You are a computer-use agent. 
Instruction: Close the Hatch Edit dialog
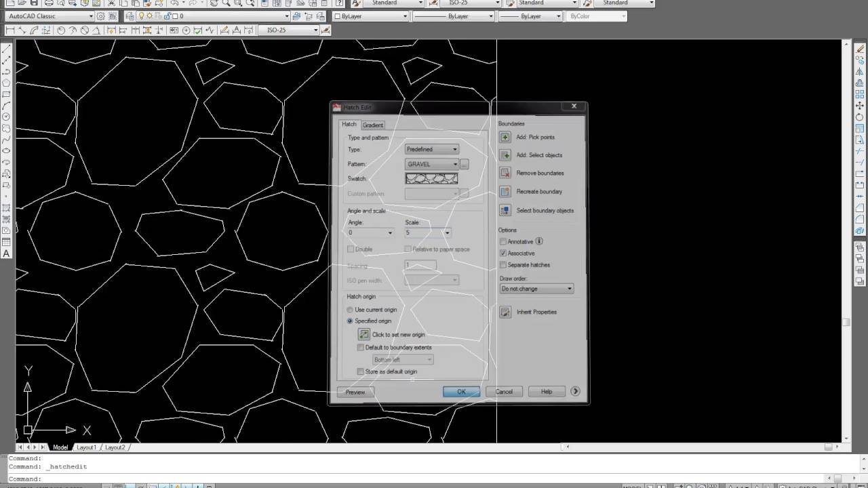[x=574, y=106]
